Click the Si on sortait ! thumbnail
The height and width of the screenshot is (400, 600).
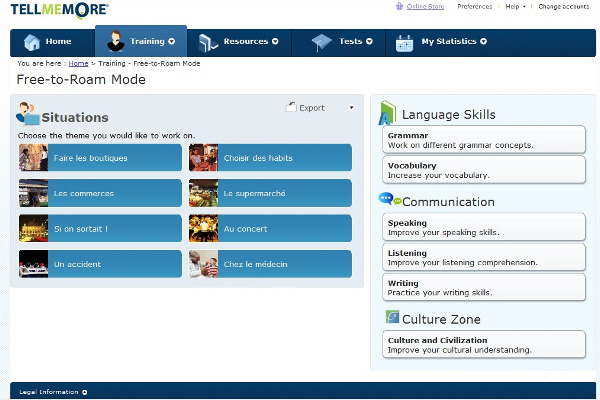pos(34,229)
